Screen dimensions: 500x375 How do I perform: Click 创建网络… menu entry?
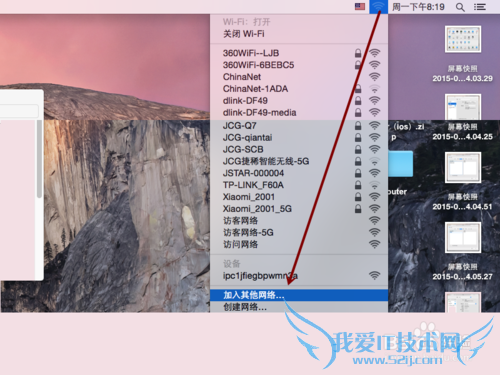pos(299,307)
